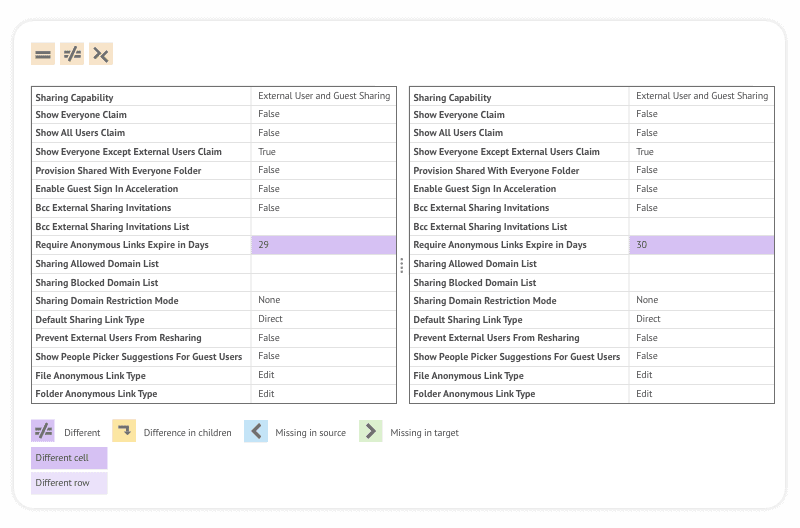800x528 pixels.
Task: Click External User and Guest Sharing value right
Action: point(702,96)
